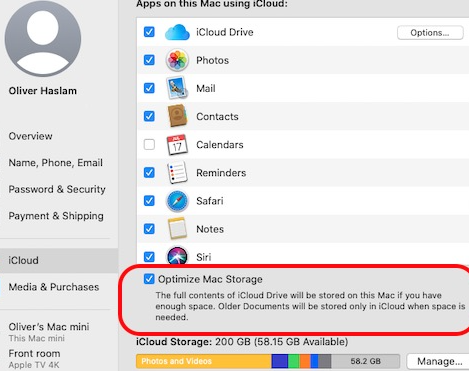Open iCloud Drive Options button
The image size is (469, 371).
[430, 33]
